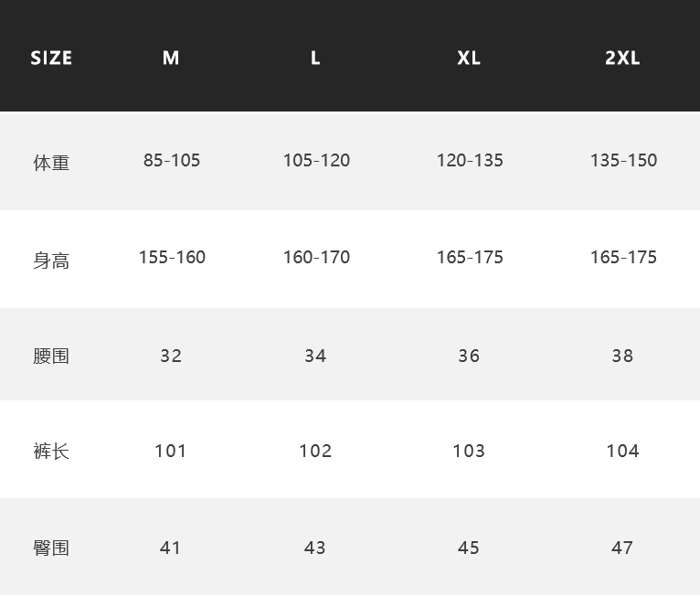This screenshot has height=596, width=700.
Task: Select the XL size column header
Action: [x=469, y=58]
